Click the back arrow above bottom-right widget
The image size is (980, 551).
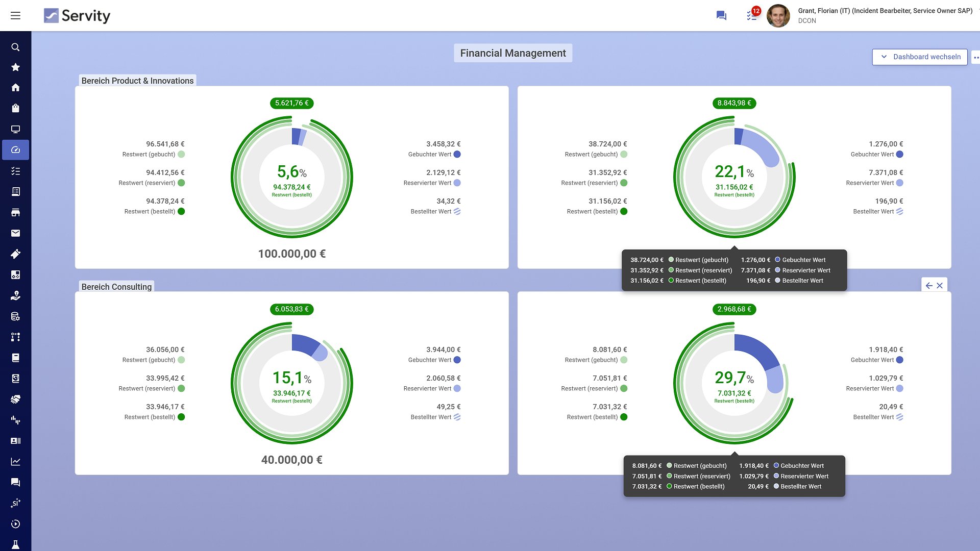tap(929, 286)
